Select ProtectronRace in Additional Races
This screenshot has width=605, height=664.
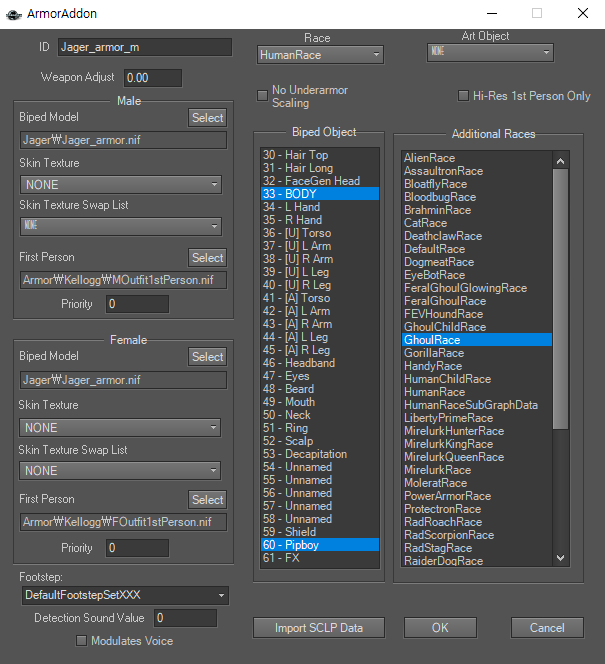click(x=477, y=509)
